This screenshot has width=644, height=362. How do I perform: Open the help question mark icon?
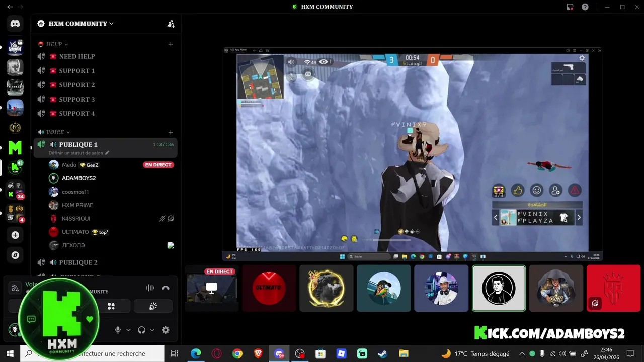click(585, 7)
